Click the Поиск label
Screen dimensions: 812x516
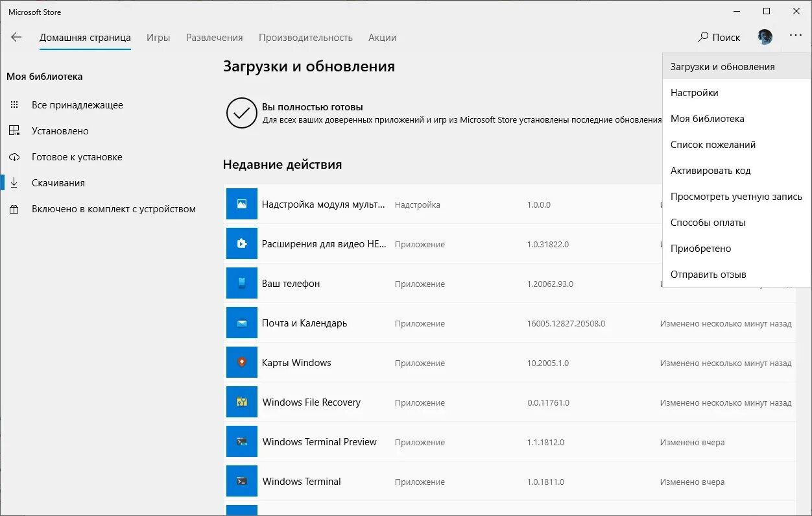[726, 38]
